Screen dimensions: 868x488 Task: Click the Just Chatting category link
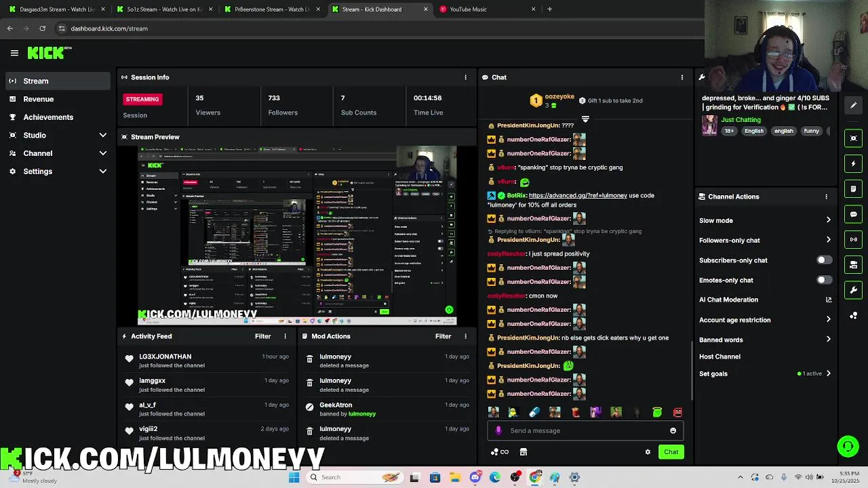pos(741,120)
